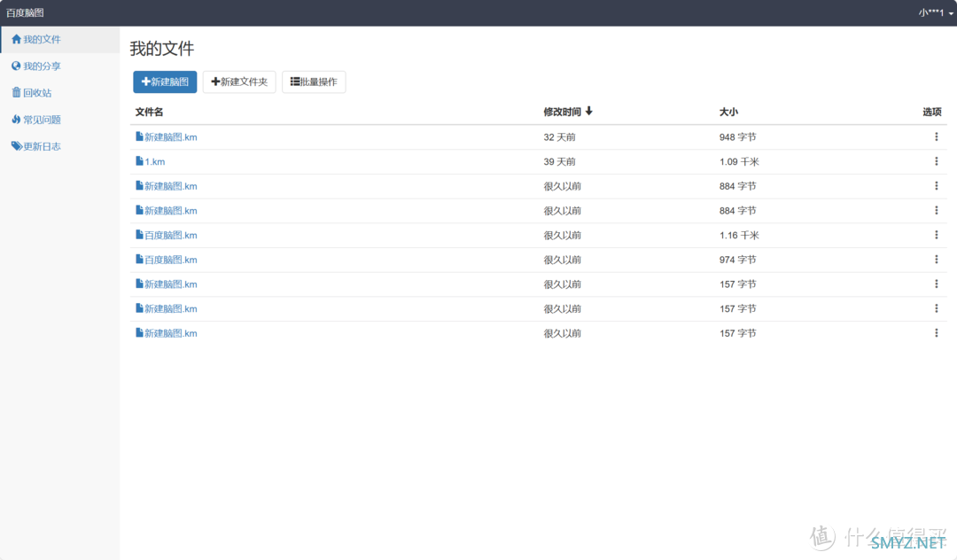Open the 974 字节 百度脑图.km file

pos(170,260)
